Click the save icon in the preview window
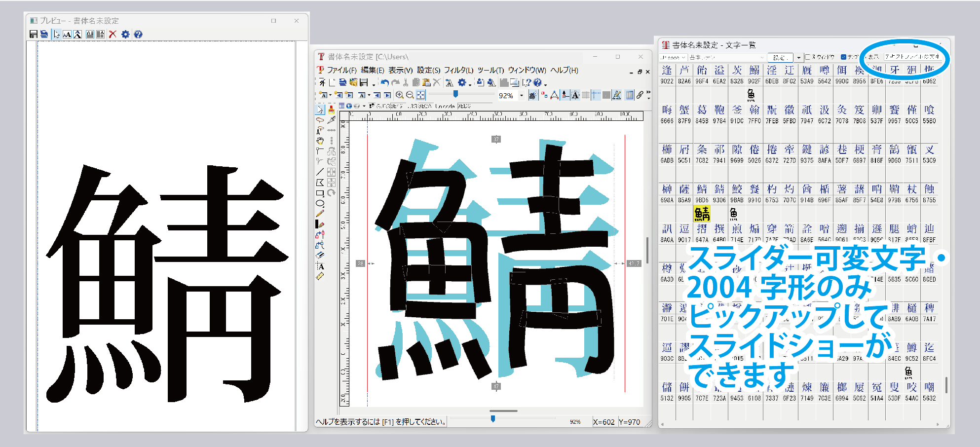980x447 pixels. (33, 34)
